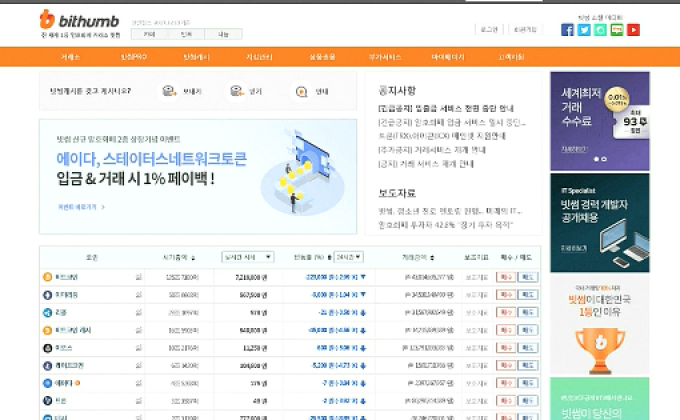Click the blue 매도 button in Bitcoin row
Viewport: 680px width, 420px height.
528,277
